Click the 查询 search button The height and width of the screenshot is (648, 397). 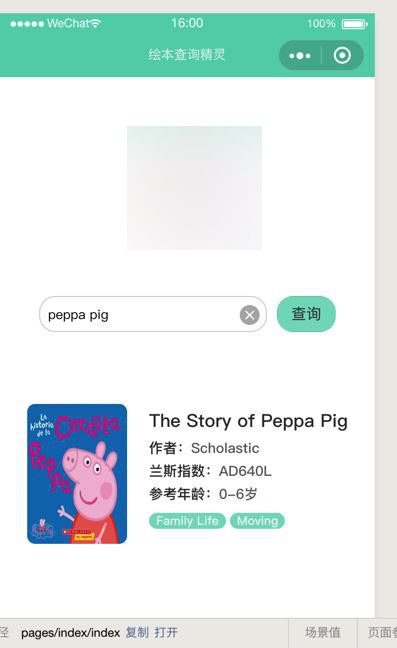(x=306, y=314)
